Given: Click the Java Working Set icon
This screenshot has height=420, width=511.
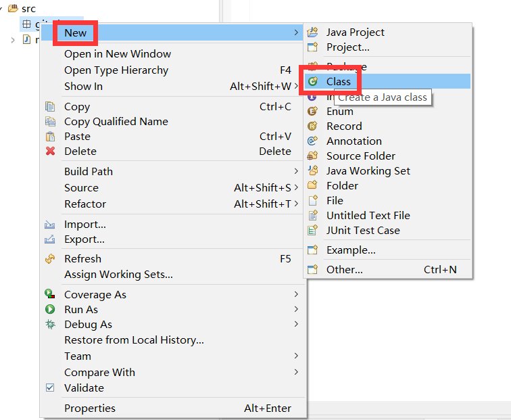Looking at the screenshot, I should tap(312, 170).
